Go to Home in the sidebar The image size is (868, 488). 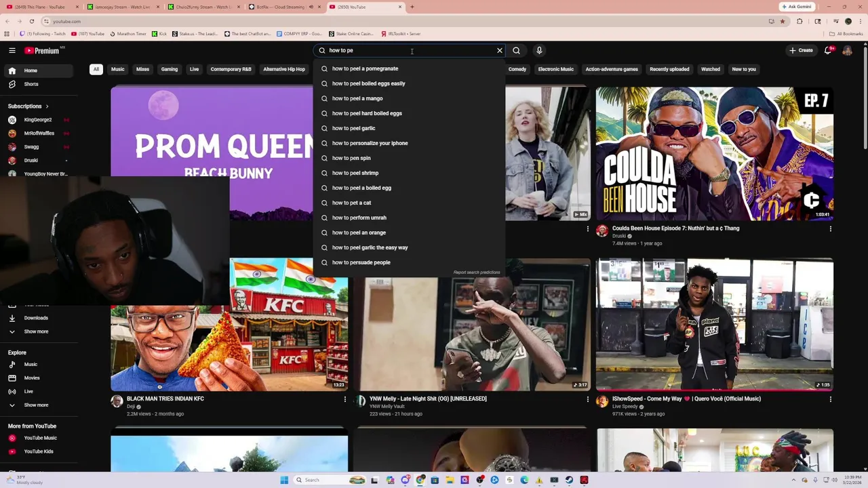[39, 70]
